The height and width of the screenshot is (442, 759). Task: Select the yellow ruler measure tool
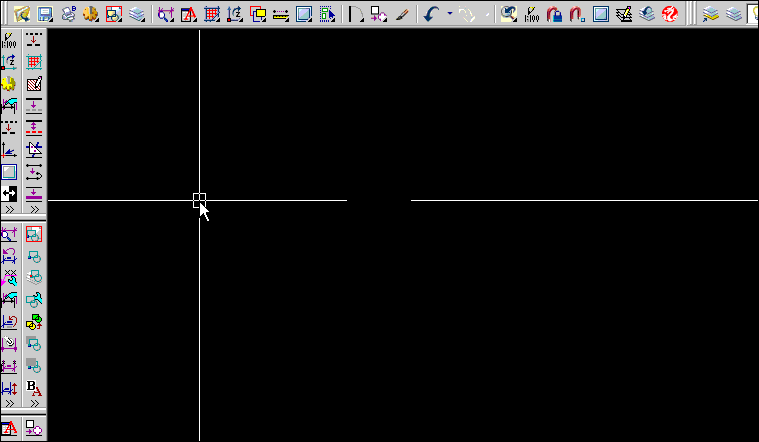281,15
